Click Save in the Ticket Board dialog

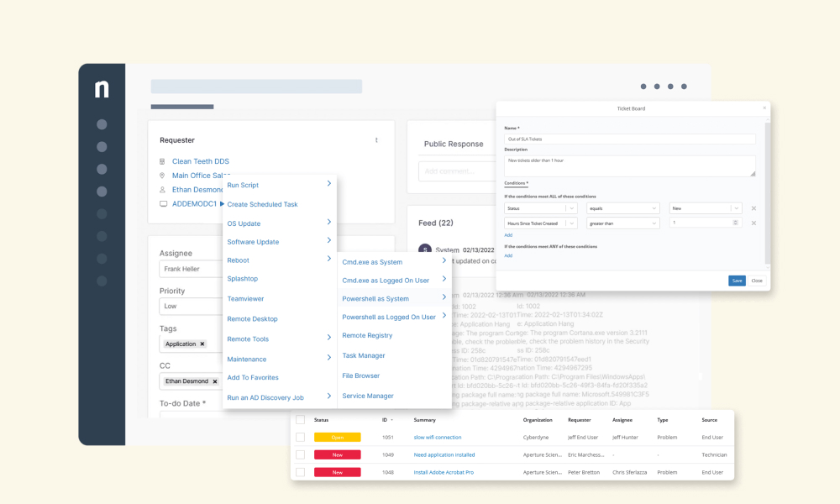[x=738, y=281]
